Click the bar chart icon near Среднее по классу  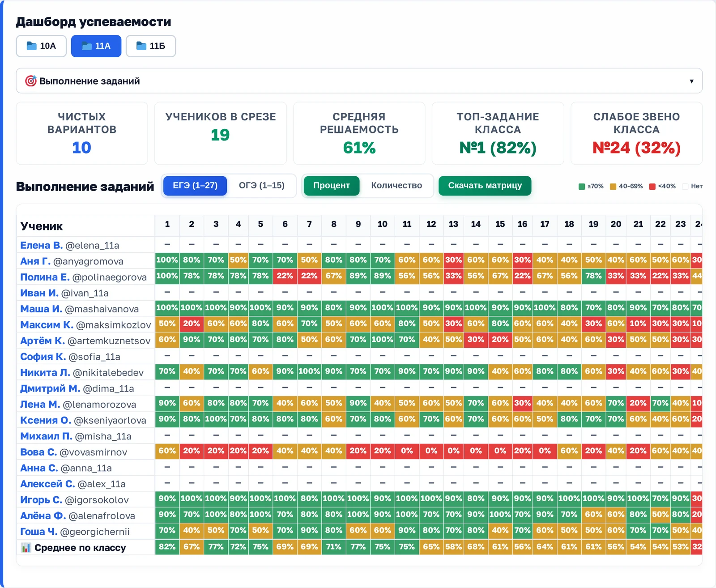click(26, 548)
